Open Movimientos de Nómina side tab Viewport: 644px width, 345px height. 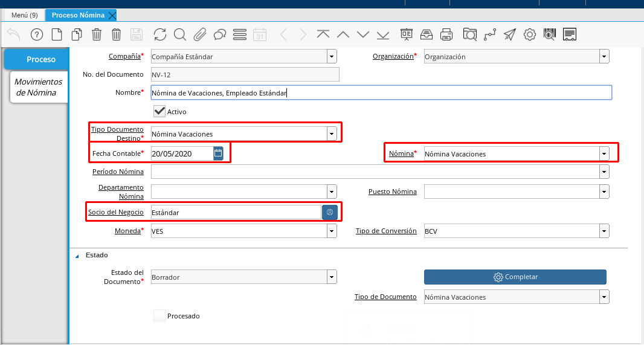point(39,87)
